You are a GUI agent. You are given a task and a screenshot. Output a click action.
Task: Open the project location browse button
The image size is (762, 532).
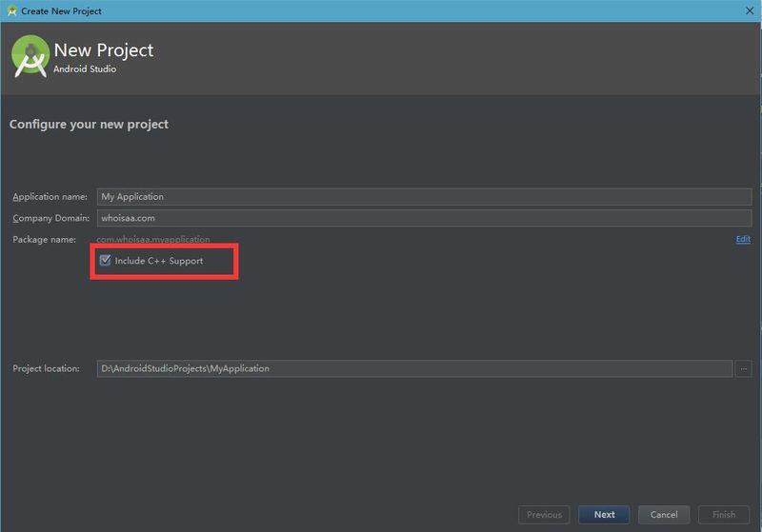pyautogui.click(x=744, y=368)
